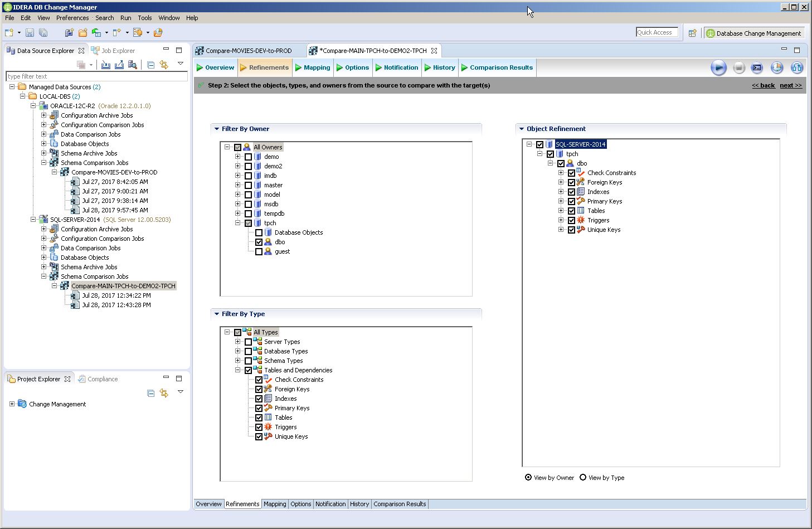Toggle Link with Editor in Project Explorer
Image resolution: width=812 pixels, height=529 pixels.
point(164,393)
